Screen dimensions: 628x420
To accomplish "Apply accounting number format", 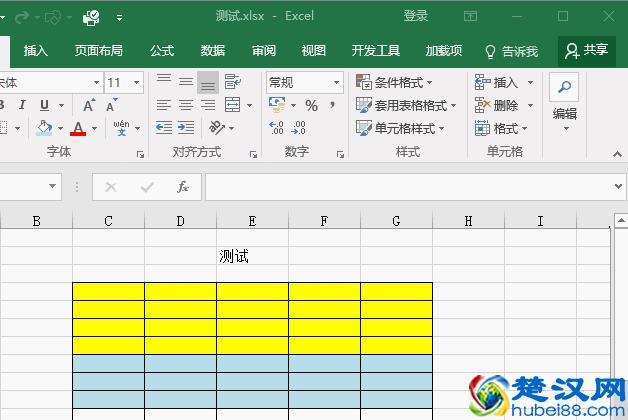I will coord(277,105).
